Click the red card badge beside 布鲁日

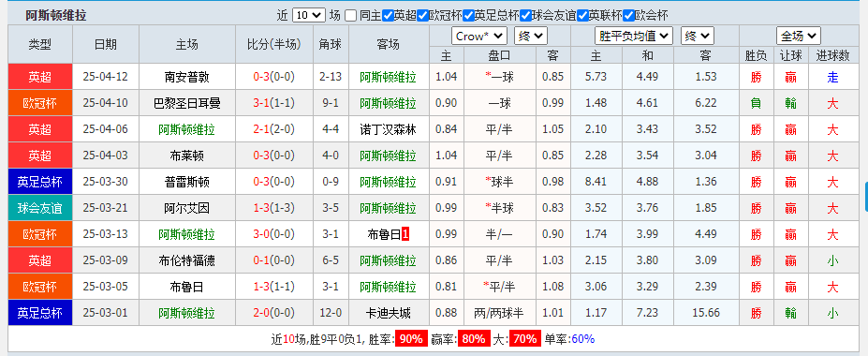pos(405,234)
